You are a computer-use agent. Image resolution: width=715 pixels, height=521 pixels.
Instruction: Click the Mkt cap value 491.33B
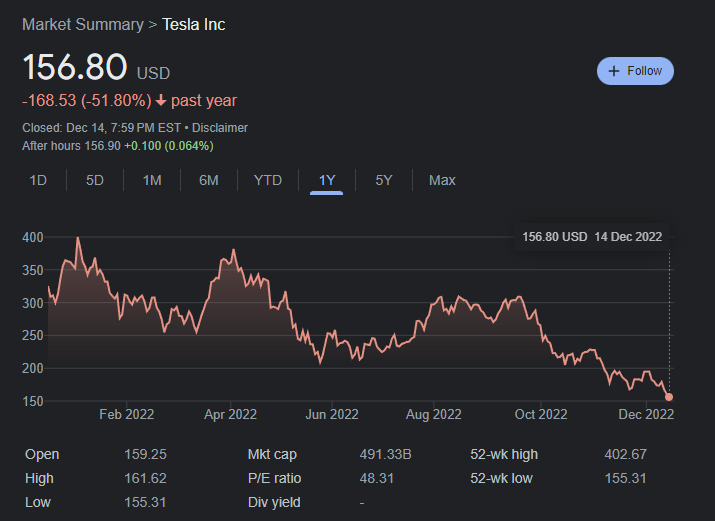[385, 454]
